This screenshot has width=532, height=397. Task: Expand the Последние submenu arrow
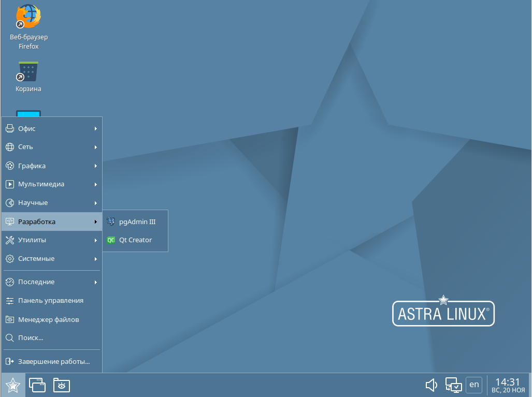[x=96, y=283]
